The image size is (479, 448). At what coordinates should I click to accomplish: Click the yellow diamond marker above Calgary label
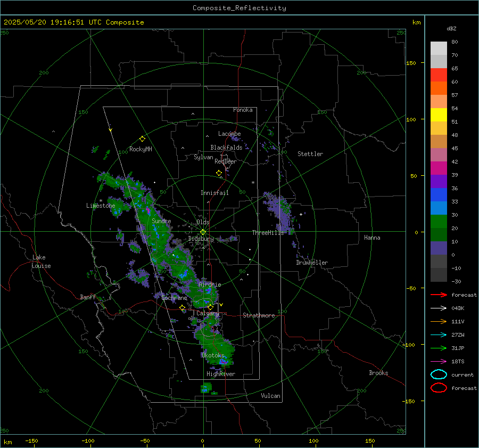pyautogui.click(x=210, y=307)
